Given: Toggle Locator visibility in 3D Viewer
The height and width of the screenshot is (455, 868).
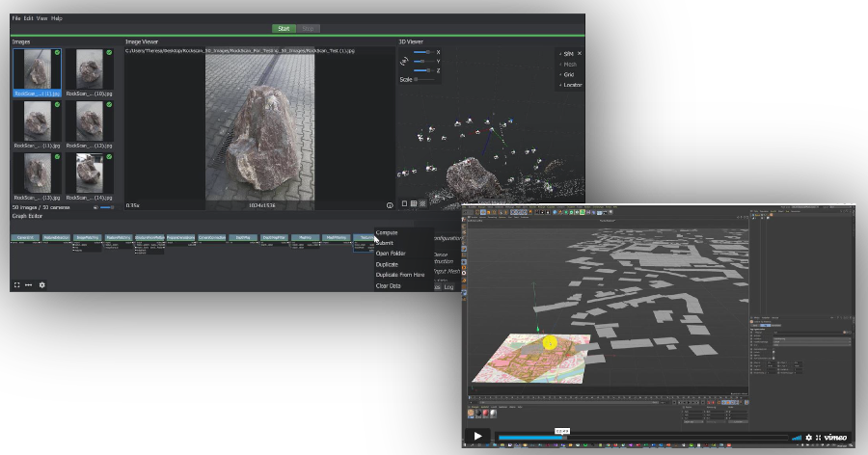Looking at the screenshot, I should click(x=570, y=85).
